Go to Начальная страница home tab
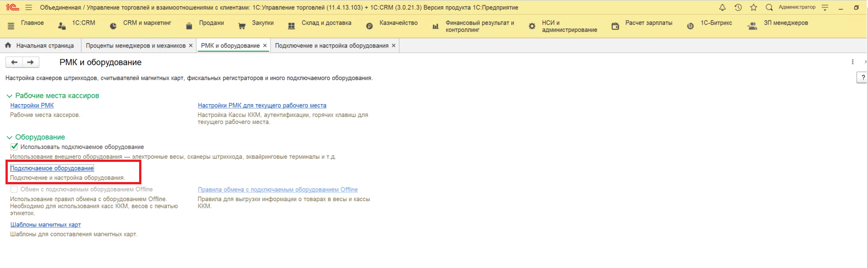Screen dimensions: 868x268 (40, 46)
